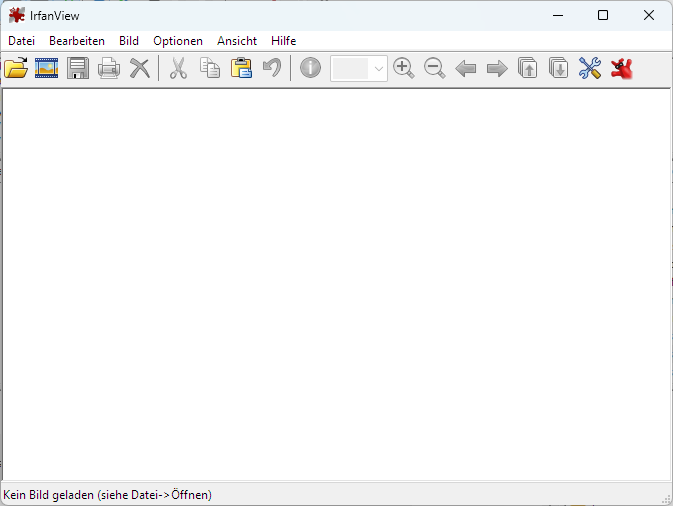Close the IrfanView window
Viewport: 673px width, 506px height.
tap(649, 15)
